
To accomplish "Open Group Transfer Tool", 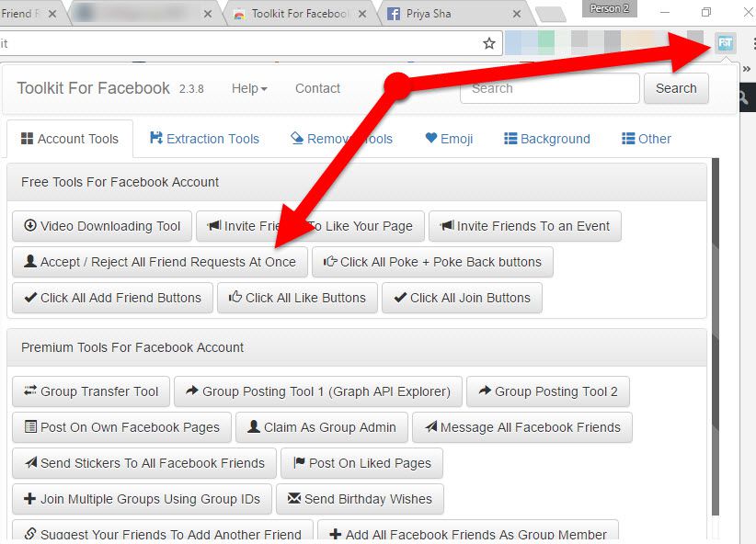I will [91, 391].
